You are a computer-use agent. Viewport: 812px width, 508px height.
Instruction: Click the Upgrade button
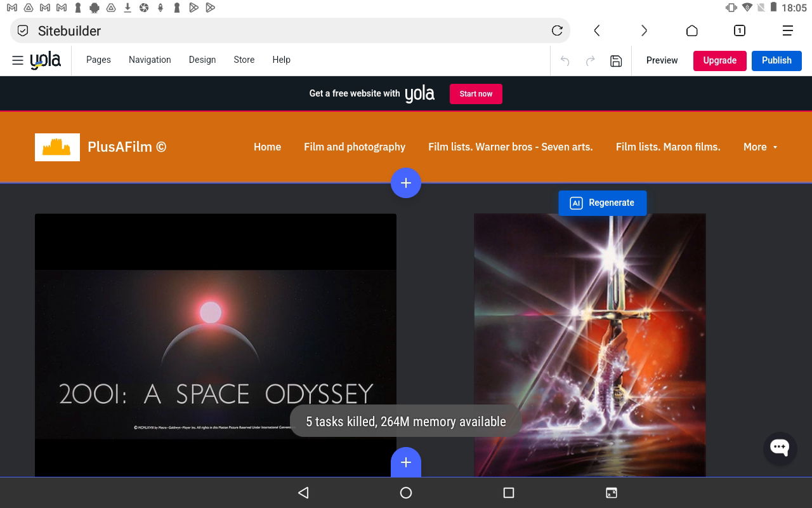(x=720, y=60)
